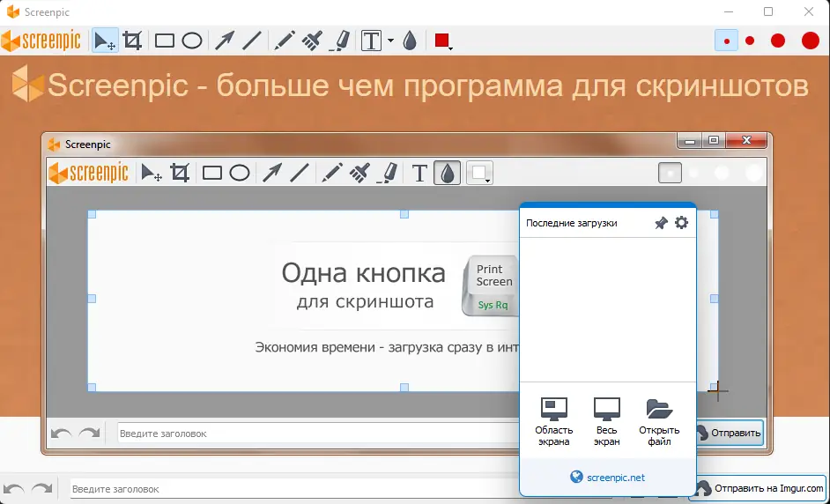Click the Text 'T' tool in inner Screenpic window

pos(419,173)
